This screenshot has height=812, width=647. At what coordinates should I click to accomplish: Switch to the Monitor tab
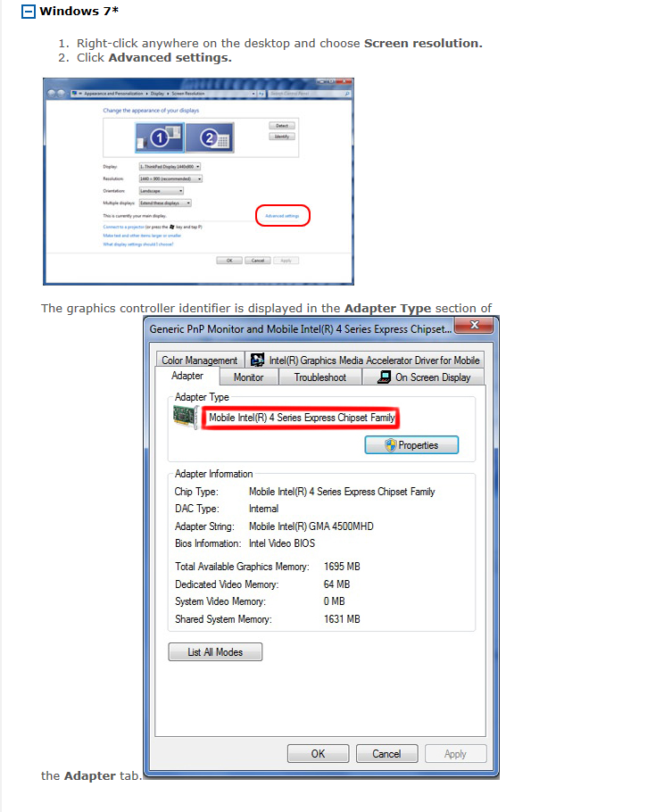(249, 377)
